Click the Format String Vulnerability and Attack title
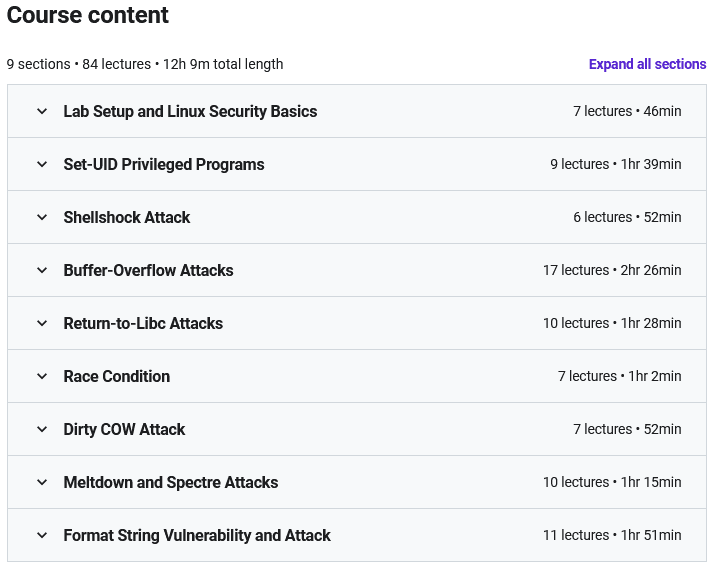The height and width of the screenshot is (570, 713). 197,535
